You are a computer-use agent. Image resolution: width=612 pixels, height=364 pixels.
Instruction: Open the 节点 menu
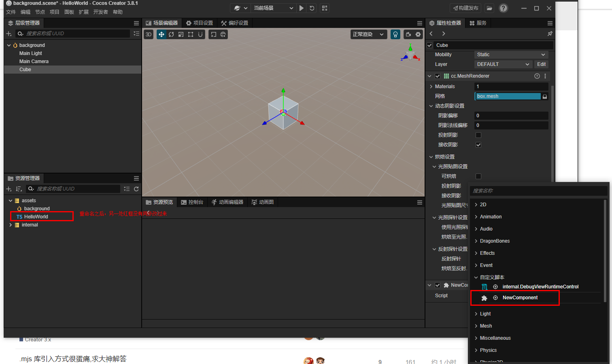(40, 12)
